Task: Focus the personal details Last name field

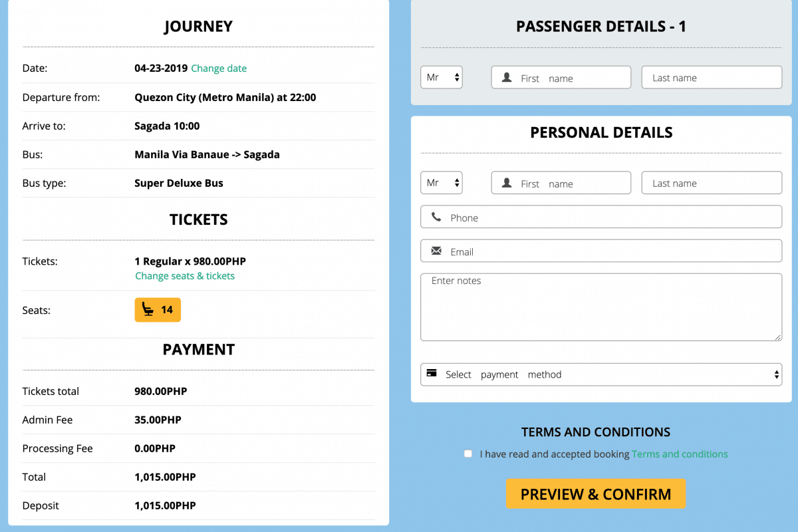Action: click(x=712, y=184)
